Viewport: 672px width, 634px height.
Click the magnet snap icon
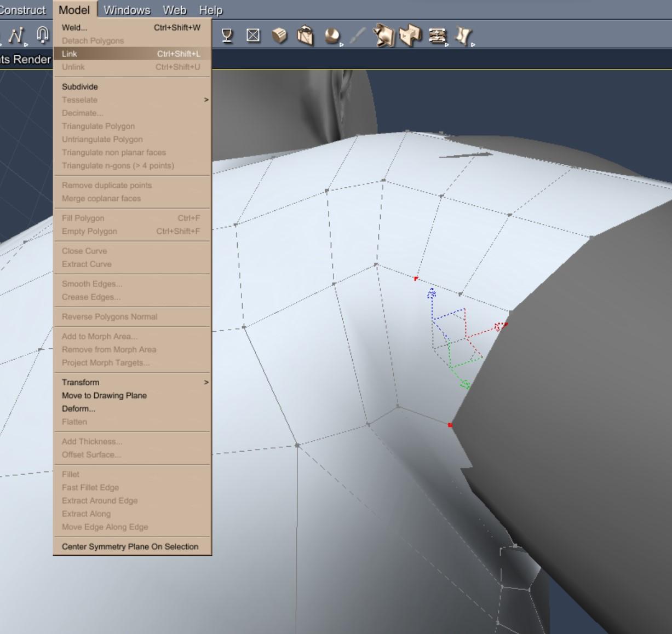point(42,36)
